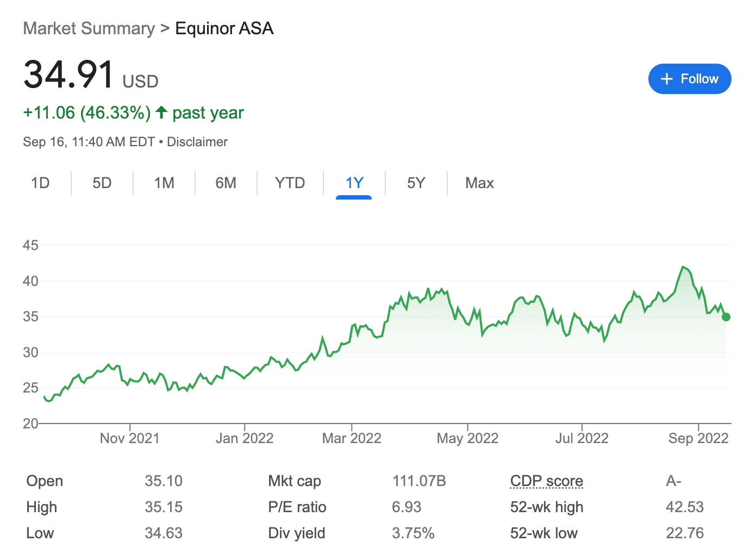The height and width of the screenshot is (560, 750).
Task: Choose the 1M chart range
Action: point(164,183)
